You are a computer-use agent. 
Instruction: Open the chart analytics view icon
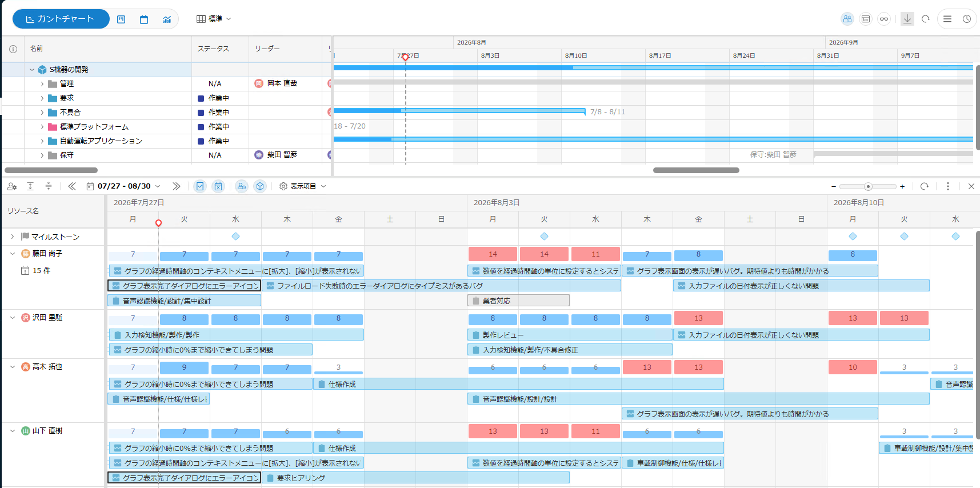tap(167, 19)
